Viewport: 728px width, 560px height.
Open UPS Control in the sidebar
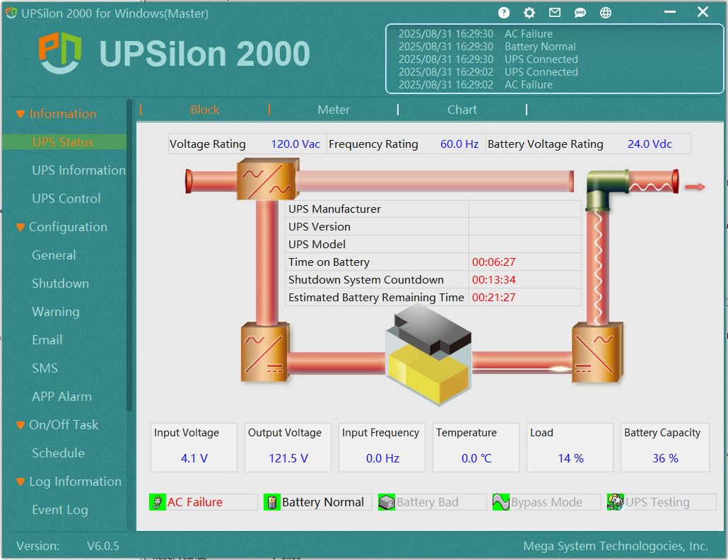pyautogui.click(x=66, y=199)
